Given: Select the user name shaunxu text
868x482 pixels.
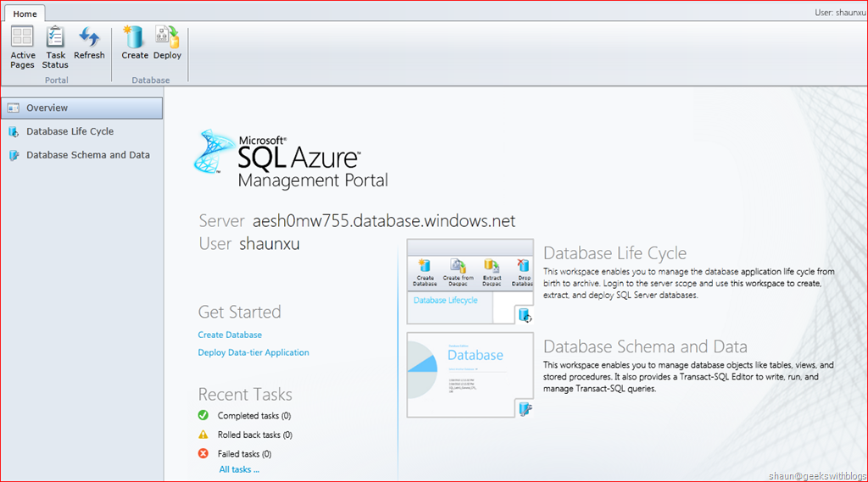Looking at the screenshot, I should (270, 244).
